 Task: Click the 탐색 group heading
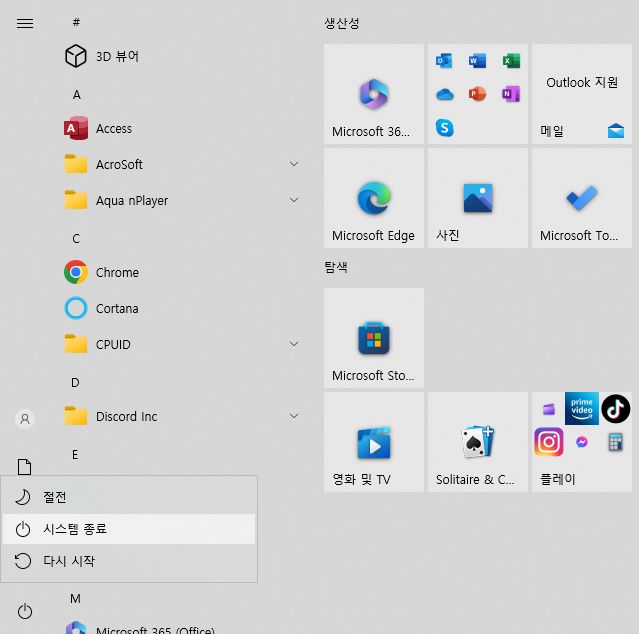pyautogui.click(x=336, y=267)
